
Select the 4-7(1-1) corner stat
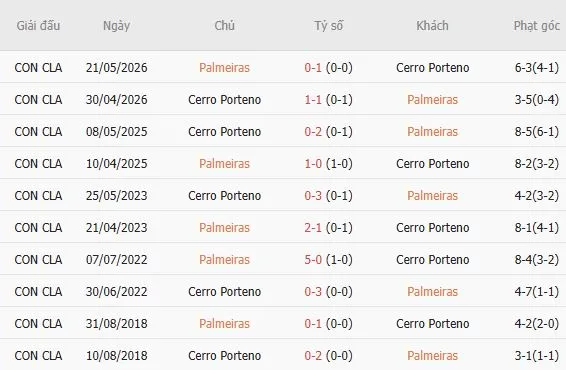pos(536,292)
